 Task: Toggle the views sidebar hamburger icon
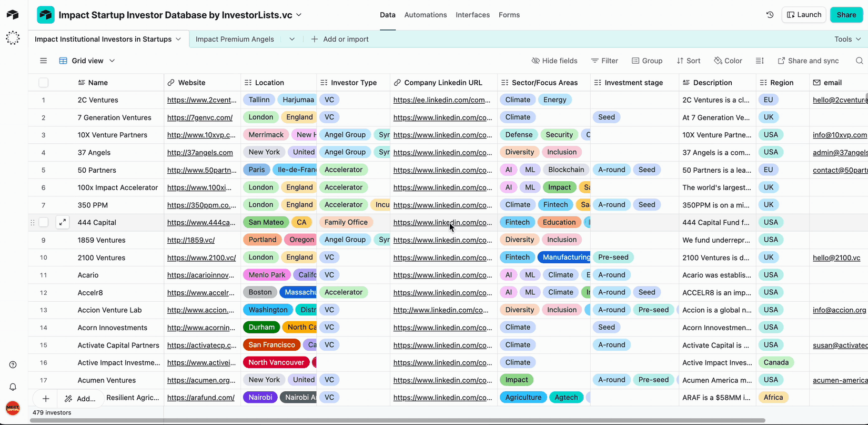[x=44, y=61]
